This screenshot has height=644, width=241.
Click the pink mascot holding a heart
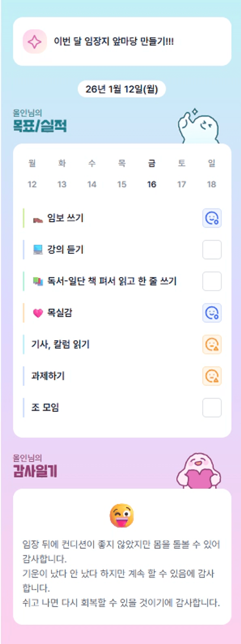pos(199,471)
